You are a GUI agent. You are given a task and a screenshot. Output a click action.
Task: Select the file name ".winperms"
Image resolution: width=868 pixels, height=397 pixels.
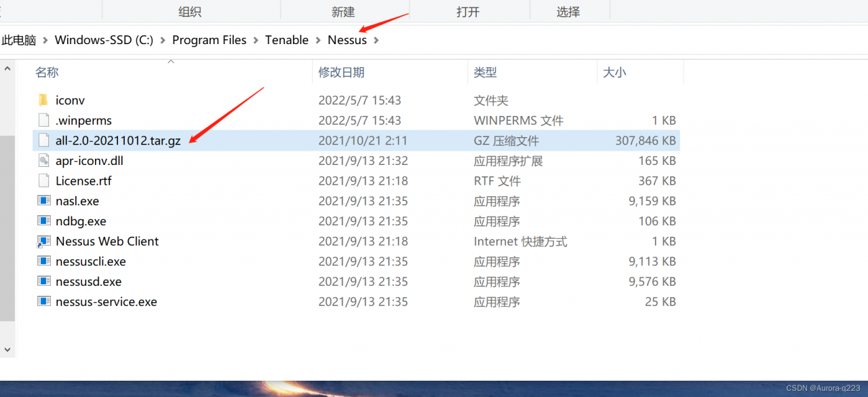tap(83, 121)
